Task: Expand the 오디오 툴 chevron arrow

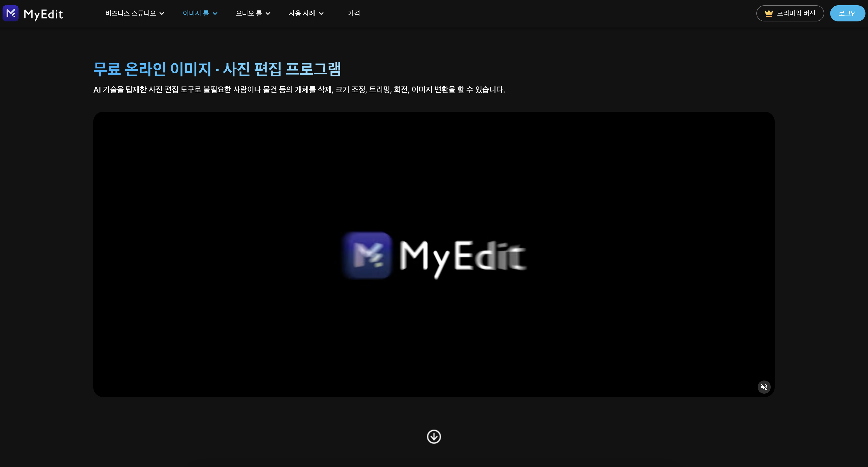Action: 268,13
